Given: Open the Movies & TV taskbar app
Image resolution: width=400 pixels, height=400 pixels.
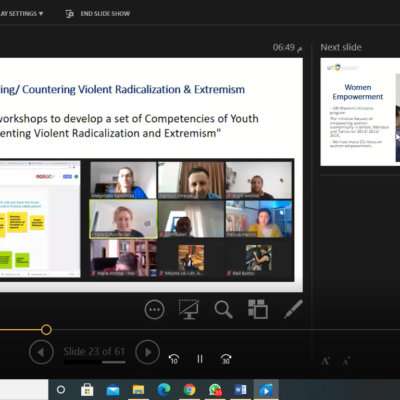Looking at the screenshot, I should pos(266,389).
